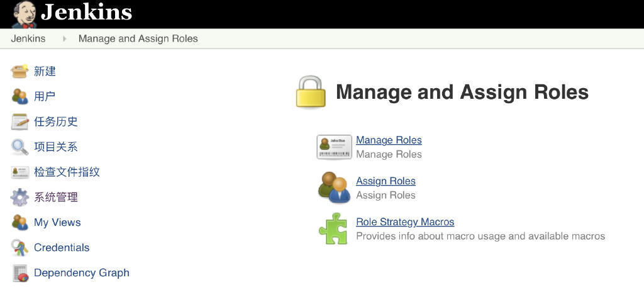Go to 系统管理 in the sidebar
Screen dimensions: 644x292
tap(56, 198)
